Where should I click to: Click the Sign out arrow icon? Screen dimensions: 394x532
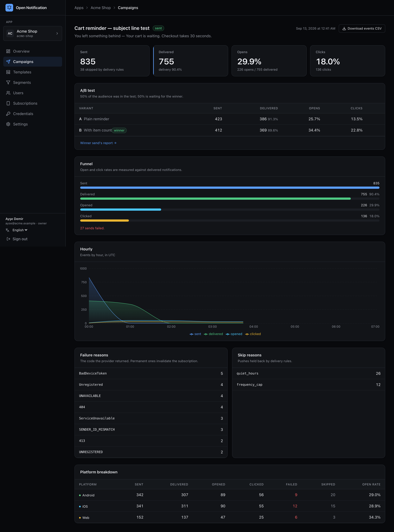point(8,239)
